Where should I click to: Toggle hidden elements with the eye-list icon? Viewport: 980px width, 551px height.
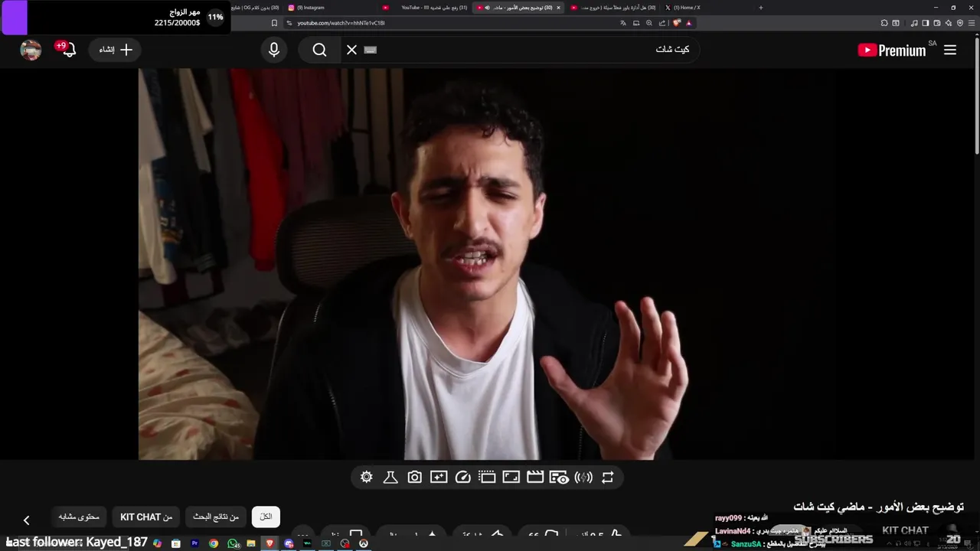pyautogui.click(x=559, y=478)
